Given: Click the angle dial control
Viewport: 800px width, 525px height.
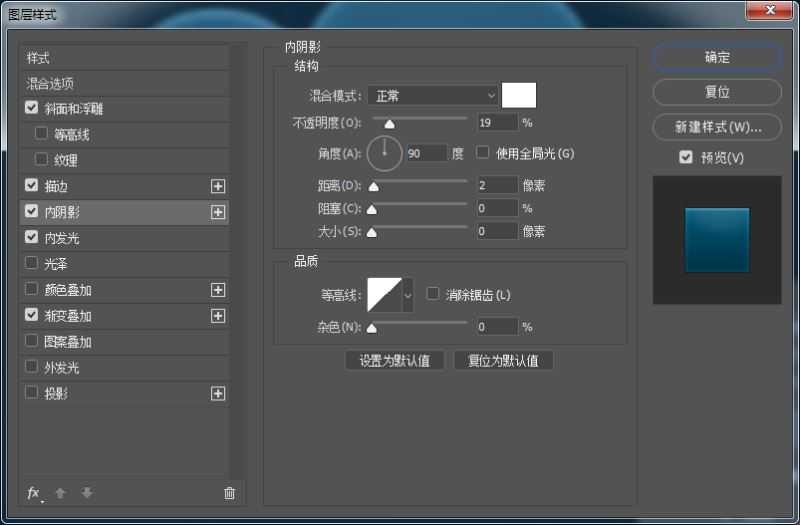Looking at the screenshot, I should 384,153.
